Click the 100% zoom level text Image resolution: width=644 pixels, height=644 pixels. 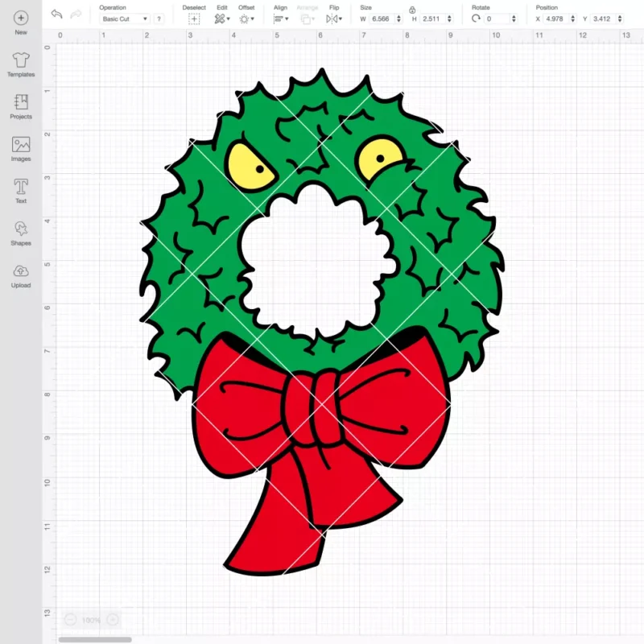pyautogui.click(x=91, y=620)
